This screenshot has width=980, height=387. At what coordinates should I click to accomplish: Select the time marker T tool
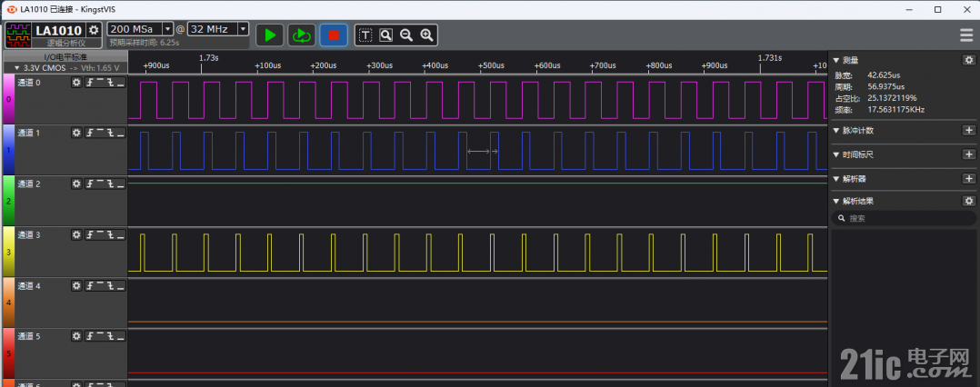click(365, 35)
